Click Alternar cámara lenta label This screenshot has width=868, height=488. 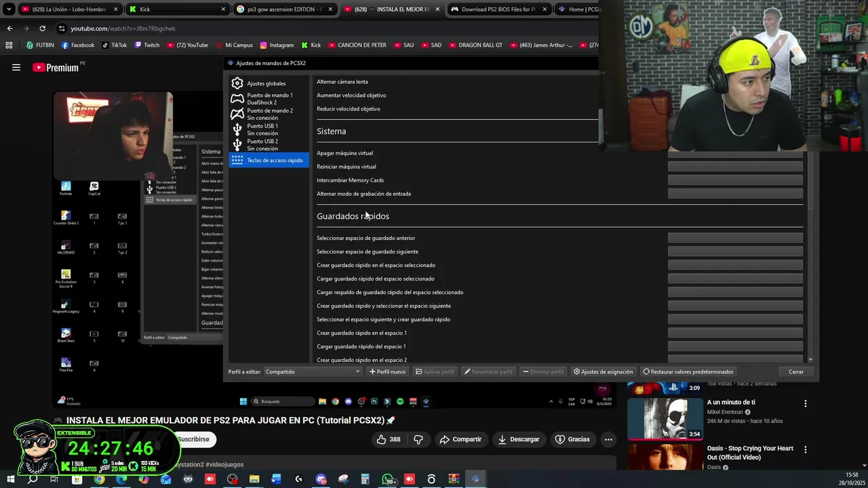[342, 81]
